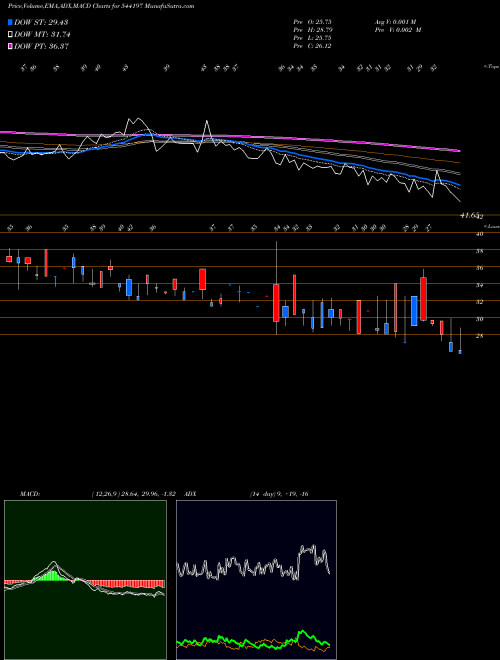The height and width of the screenshot is (660, 500).
Task: Click the 'Pre L: 25.75' low value
Action: coord(312,38)
